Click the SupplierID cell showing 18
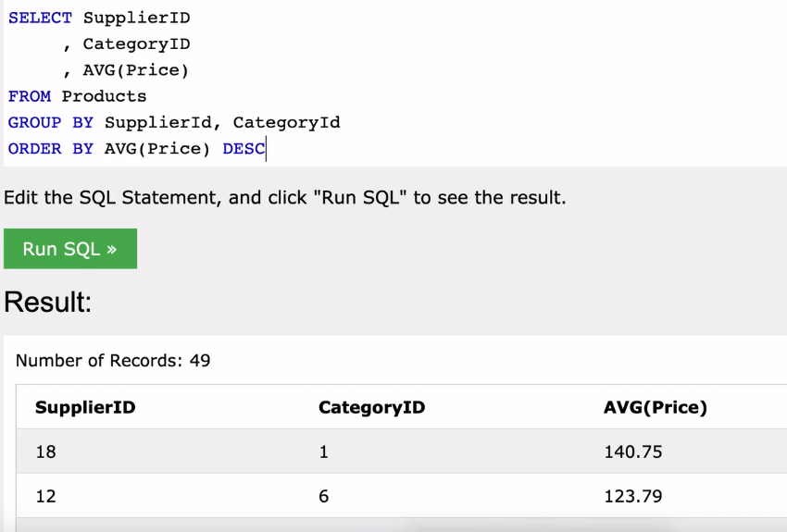 (45, 452)
